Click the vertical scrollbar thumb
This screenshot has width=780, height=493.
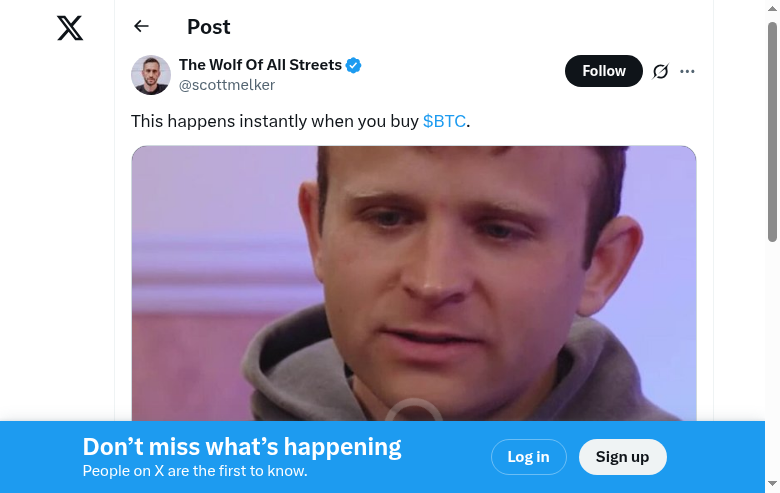[x=772, y=130]
